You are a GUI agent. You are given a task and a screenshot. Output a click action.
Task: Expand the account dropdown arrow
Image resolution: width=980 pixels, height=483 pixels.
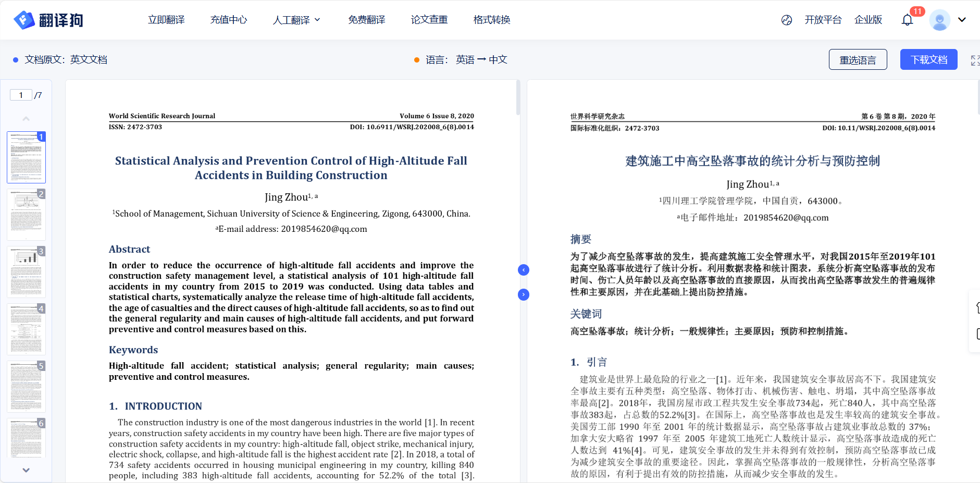962,20
